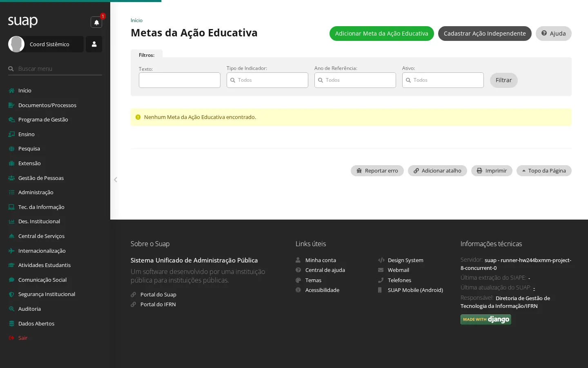
Task: Open the Tipo de Indicador dropdown
Action: tap(267, 80)
